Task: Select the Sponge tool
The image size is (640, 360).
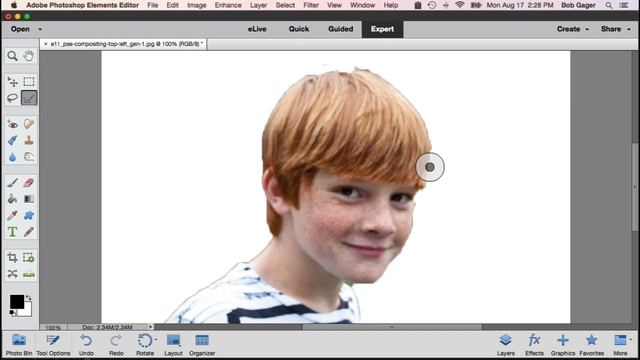Action: [x=29, y=157]
